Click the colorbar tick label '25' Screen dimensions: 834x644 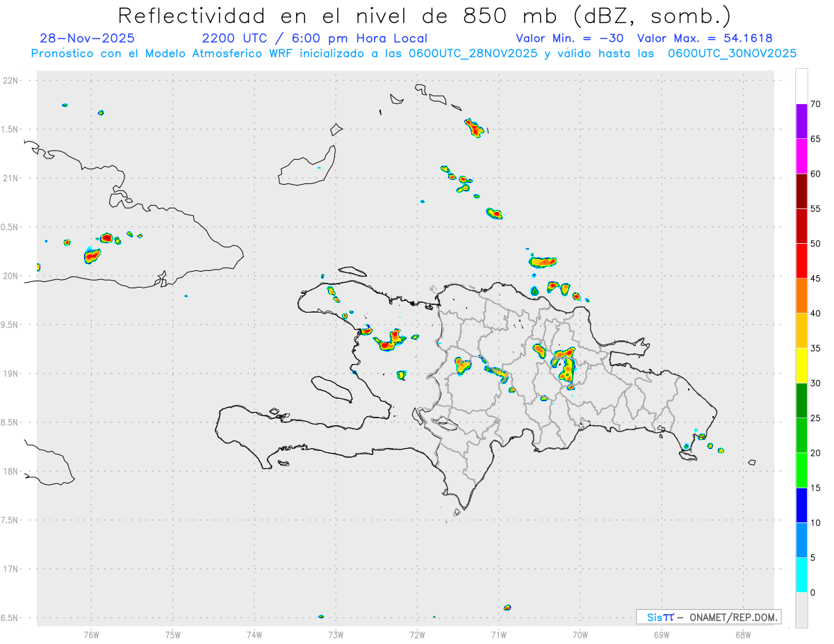pyautogui.click(x=815, y=418)
